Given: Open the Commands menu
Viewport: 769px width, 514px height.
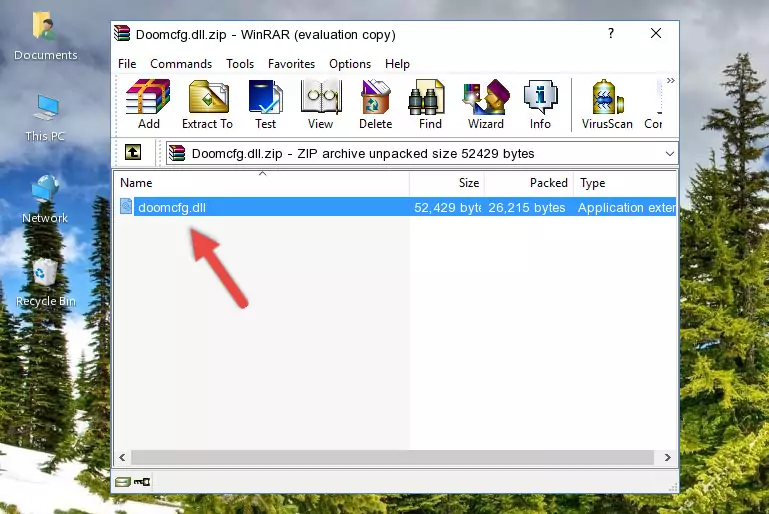Looking at the screenshot, I should [181, 64].
